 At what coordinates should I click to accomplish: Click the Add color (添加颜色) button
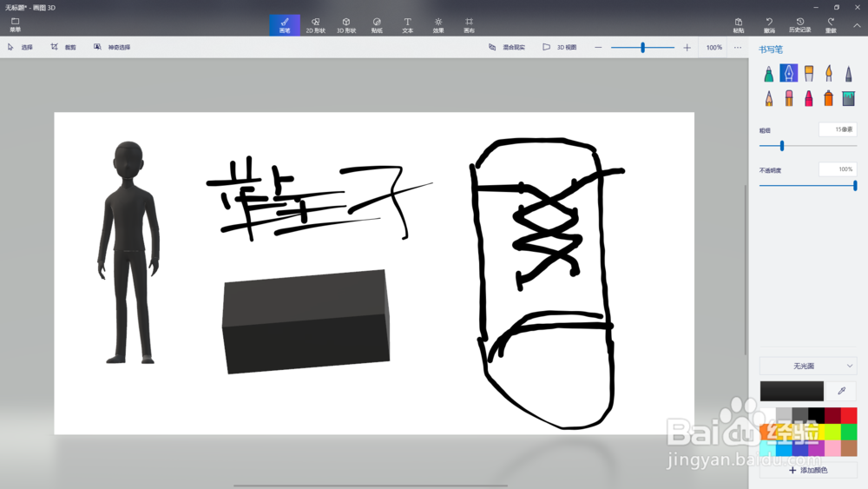[808, 470]
